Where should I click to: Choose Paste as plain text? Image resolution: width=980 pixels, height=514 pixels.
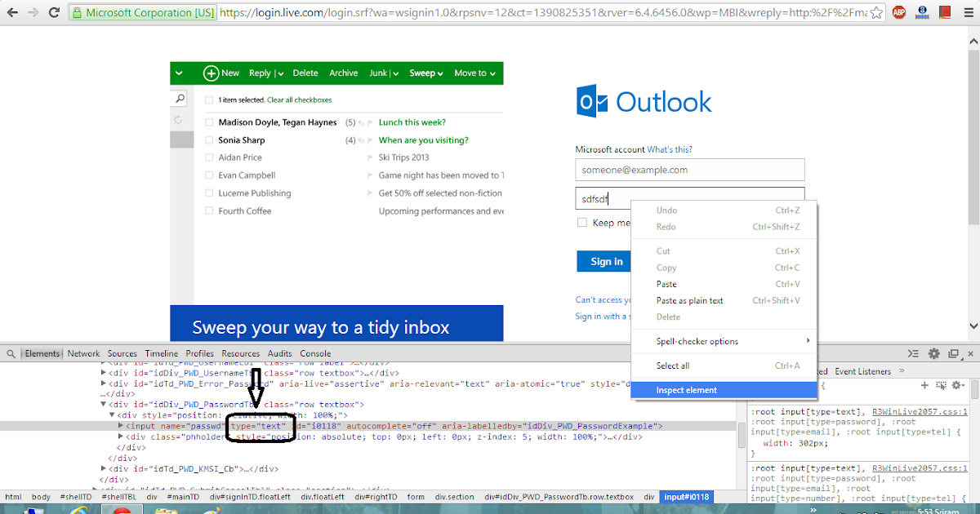(724, 300)
